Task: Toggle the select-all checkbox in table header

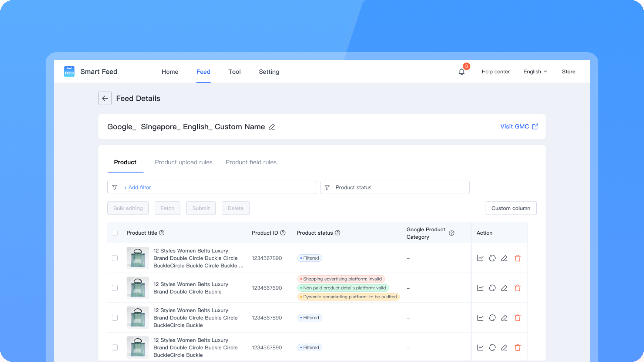Action: tap(115, 233)
